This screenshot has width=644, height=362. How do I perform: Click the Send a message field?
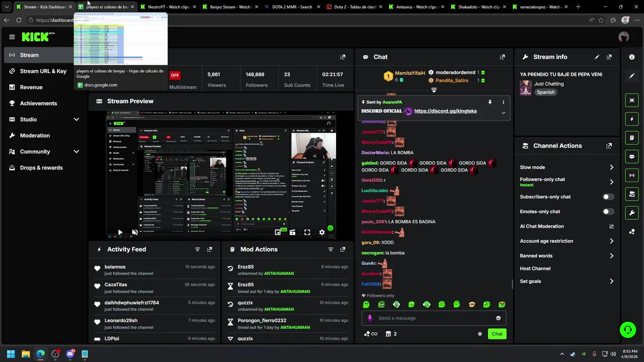pos(434,318)
